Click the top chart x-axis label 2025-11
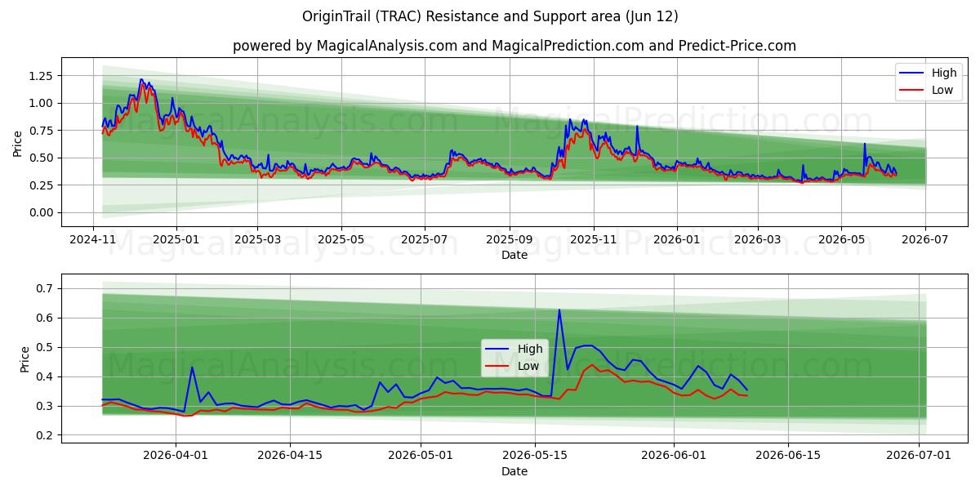The image size is (980, 490). click(x=593, y=240)
